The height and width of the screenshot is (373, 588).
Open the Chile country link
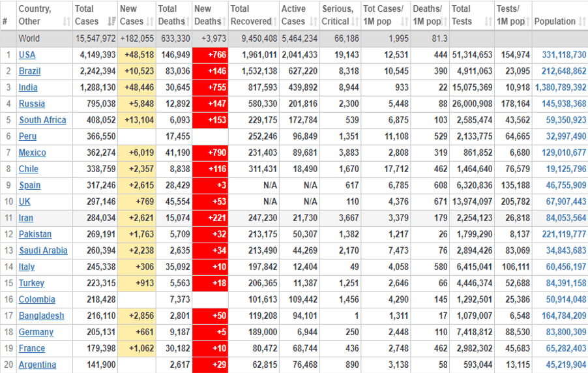29,169
